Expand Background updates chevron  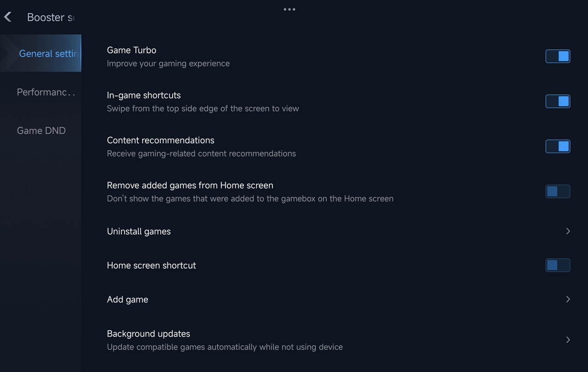(568, 340)
